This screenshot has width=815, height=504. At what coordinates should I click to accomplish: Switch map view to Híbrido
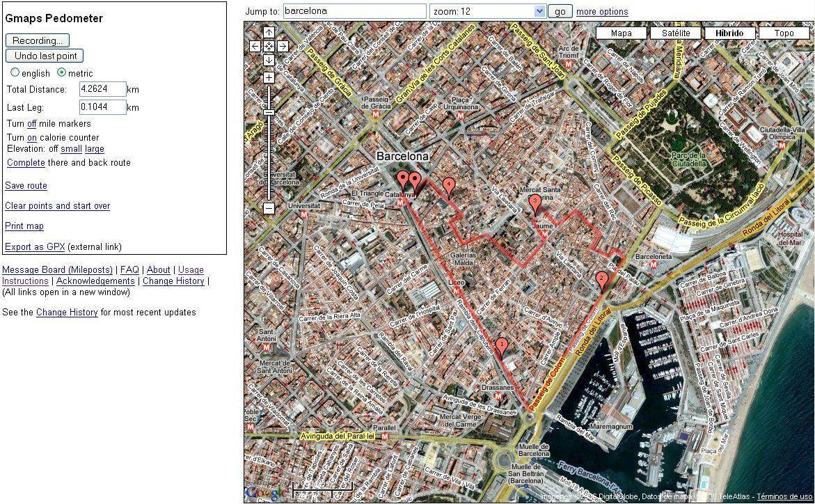click(x=729, y=33)
